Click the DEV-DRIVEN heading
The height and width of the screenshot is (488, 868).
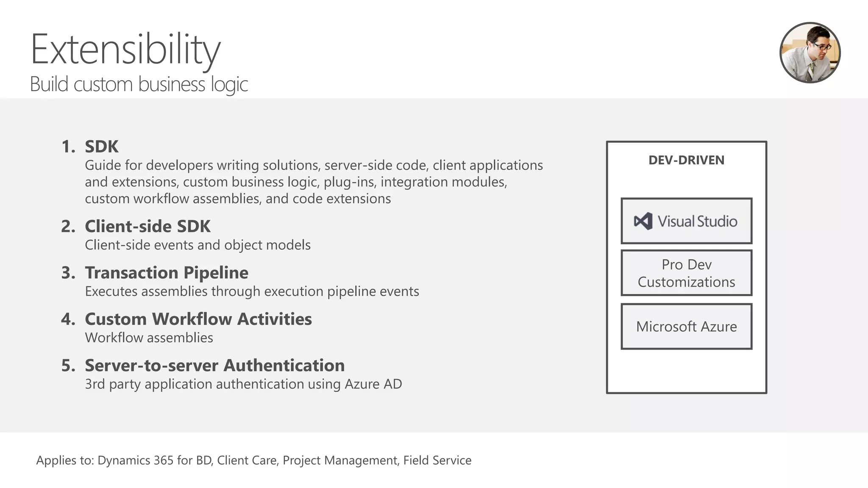tap(686, 160)
